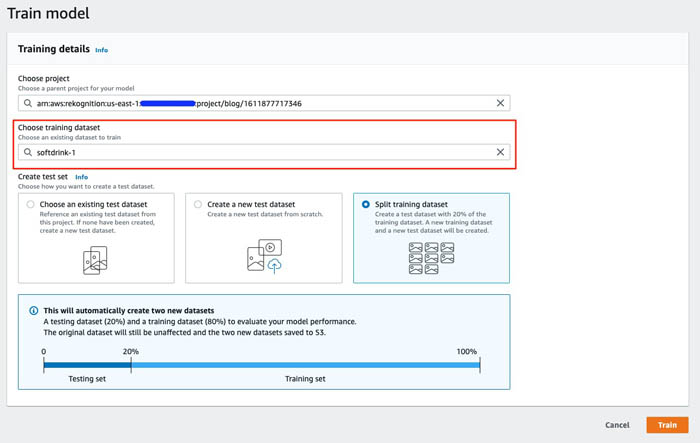
Task: Click the Choose project ARN input field
Action: click(264, 103)
